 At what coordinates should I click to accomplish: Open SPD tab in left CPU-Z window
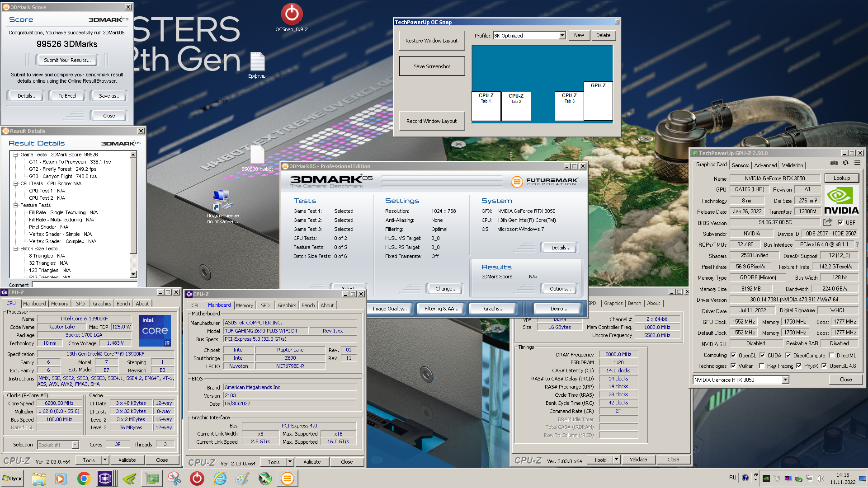(x=80, y=304)
